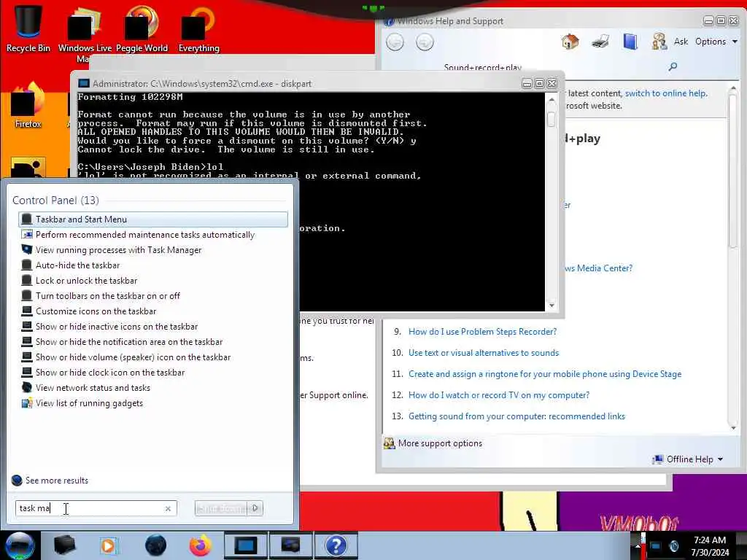Open Firefox from the taskbar
The width and height of the screenshot is (747, 560).
[201, 545]
